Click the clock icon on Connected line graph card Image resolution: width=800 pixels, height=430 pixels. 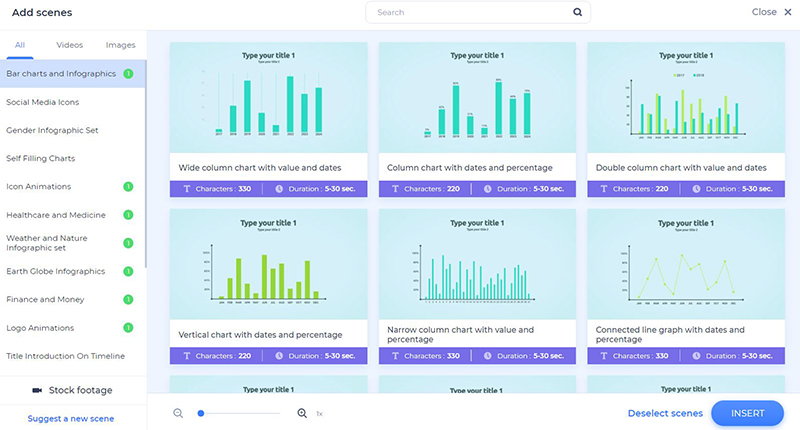tap(696, 356)
